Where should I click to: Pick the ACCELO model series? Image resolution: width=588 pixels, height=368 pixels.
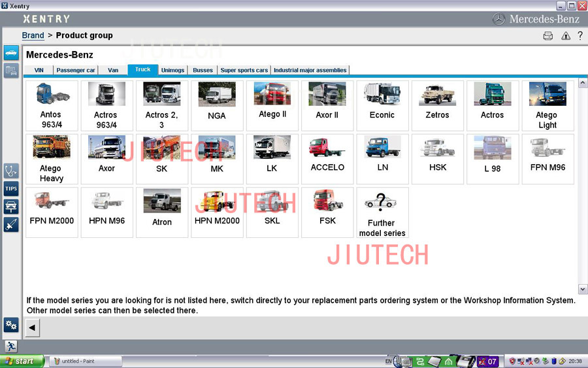pyautogui.click(x=327, y=159)
